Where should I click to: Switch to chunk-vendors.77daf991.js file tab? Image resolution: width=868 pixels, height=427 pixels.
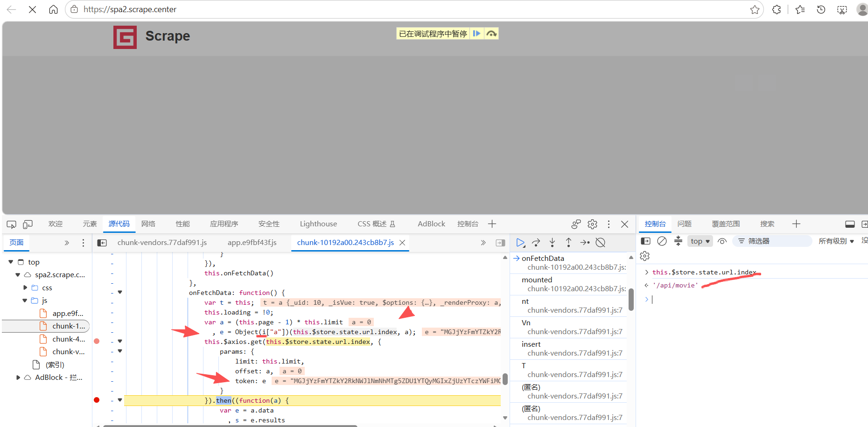[x=162, y=243]
